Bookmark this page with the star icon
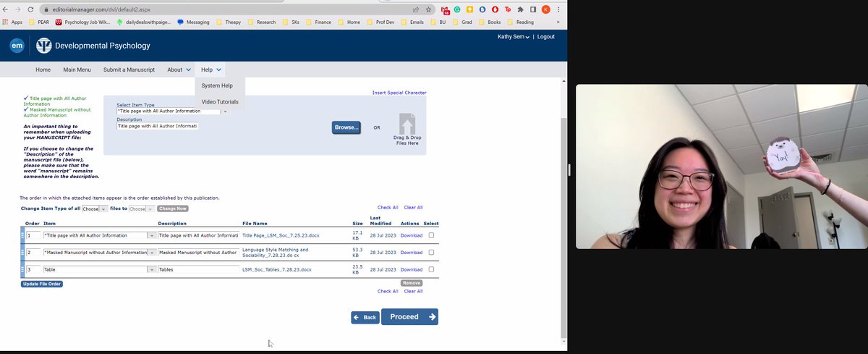The width and height of the screenshot is (868, 354). [428, 9]
